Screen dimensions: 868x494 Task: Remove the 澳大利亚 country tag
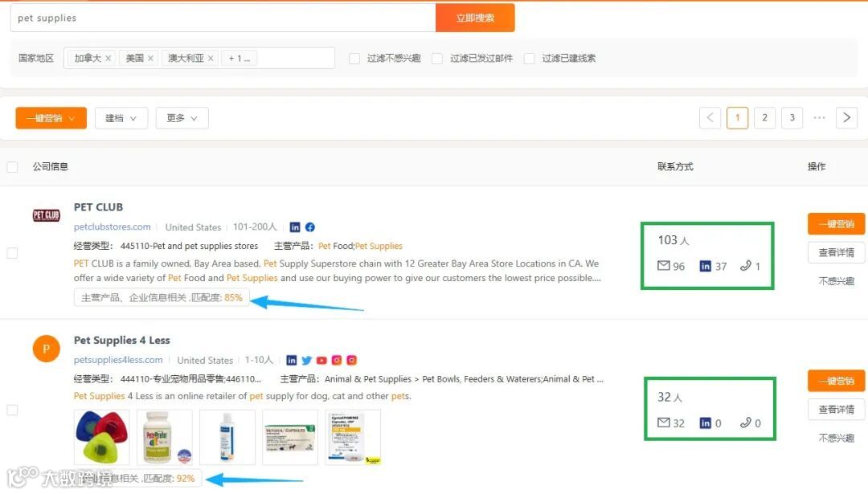tap(211, 58)
